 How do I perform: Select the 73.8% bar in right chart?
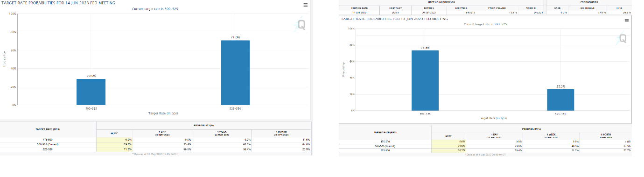(x=425, y=80)
